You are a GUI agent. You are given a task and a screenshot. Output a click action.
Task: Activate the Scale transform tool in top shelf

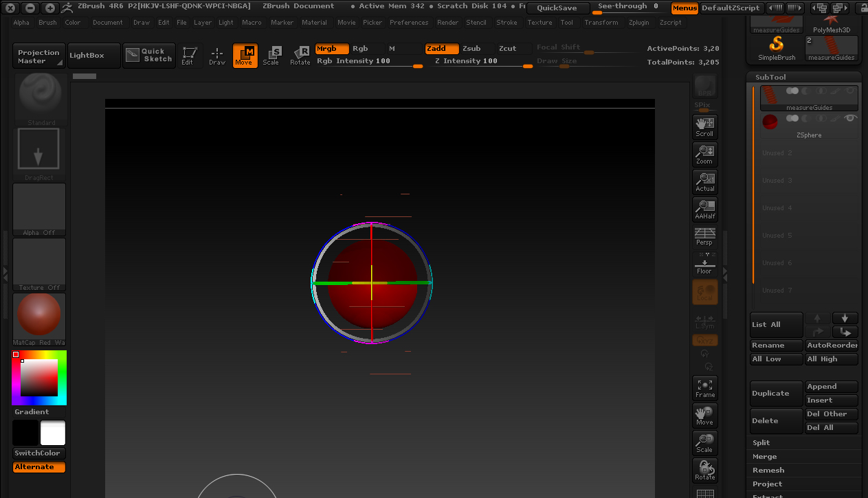coord(271,56)
